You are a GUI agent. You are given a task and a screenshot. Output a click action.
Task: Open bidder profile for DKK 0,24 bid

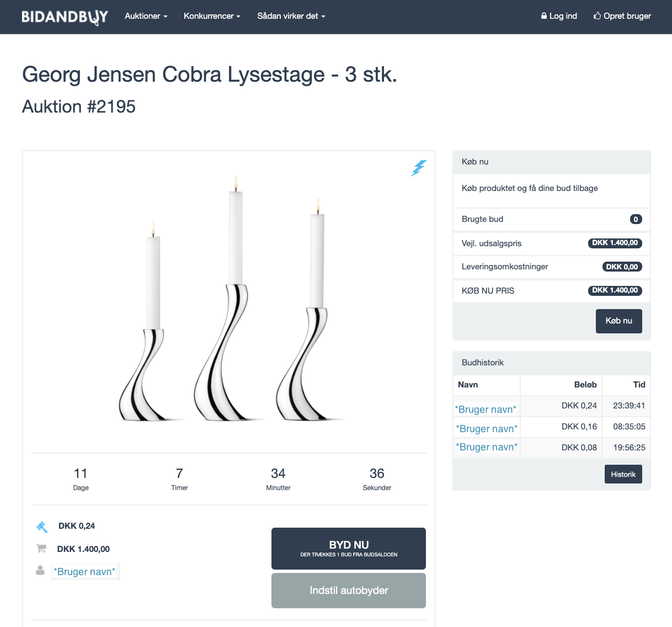click(486, 409)
